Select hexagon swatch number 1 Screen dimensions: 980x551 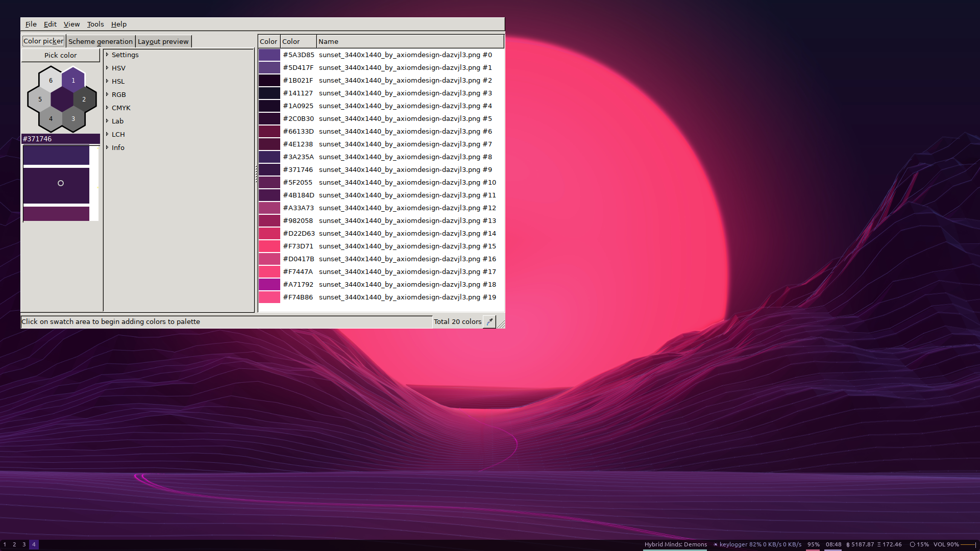(73, 80)
